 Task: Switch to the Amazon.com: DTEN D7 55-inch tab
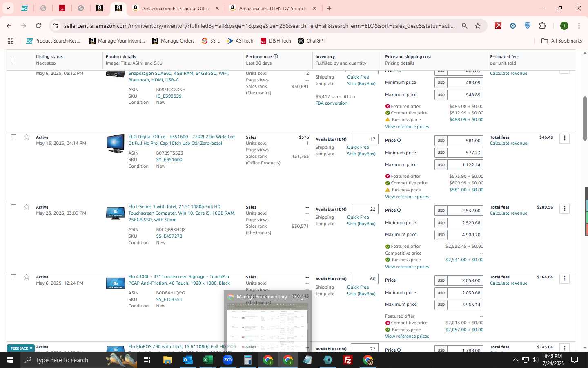tap(273, 8)
